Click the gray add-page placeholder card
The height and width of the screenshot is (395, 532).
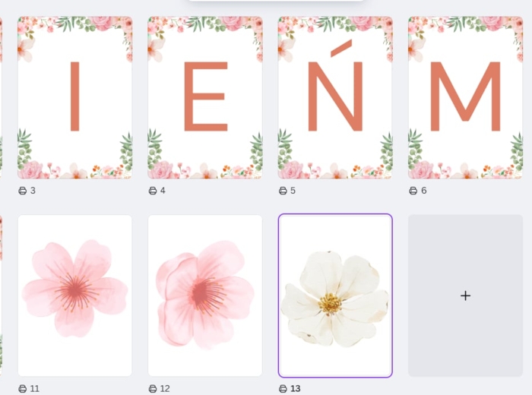click(x=465, y=295)
